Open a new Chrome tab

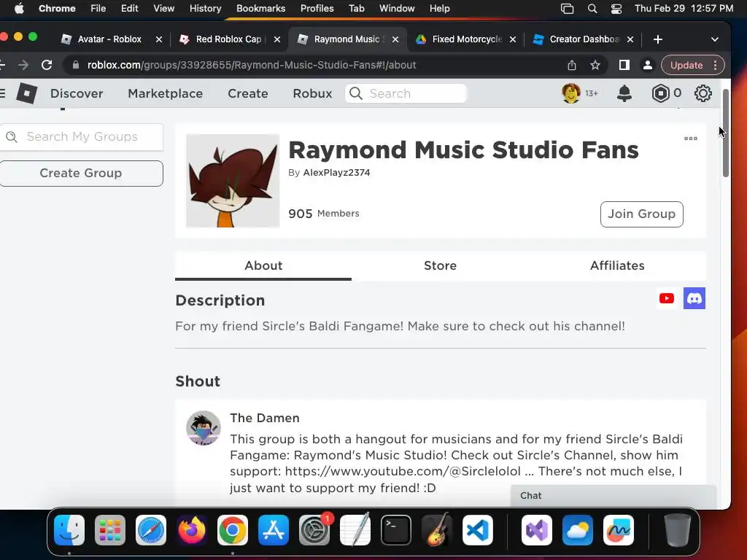pos(657,39)
